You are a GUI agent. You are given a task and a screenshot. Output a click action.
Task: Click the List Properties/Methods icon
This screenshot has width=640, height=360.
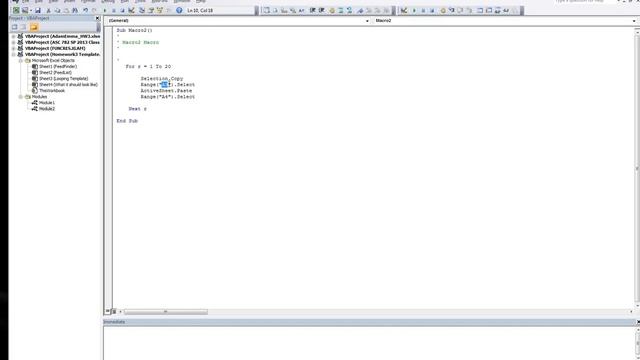click(266, 10)
